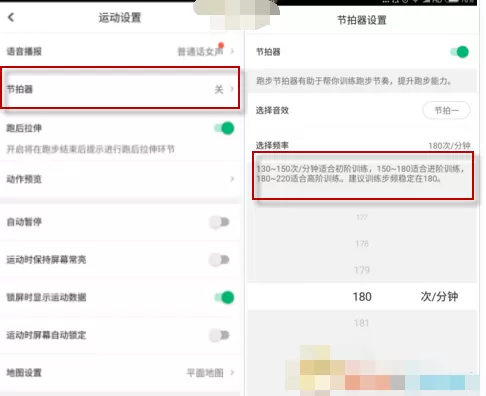Viewport: 486px width, 396px height.
Task: Turn off the 节拍器 switch in 节拍器设置
Action: coord(459,52)
